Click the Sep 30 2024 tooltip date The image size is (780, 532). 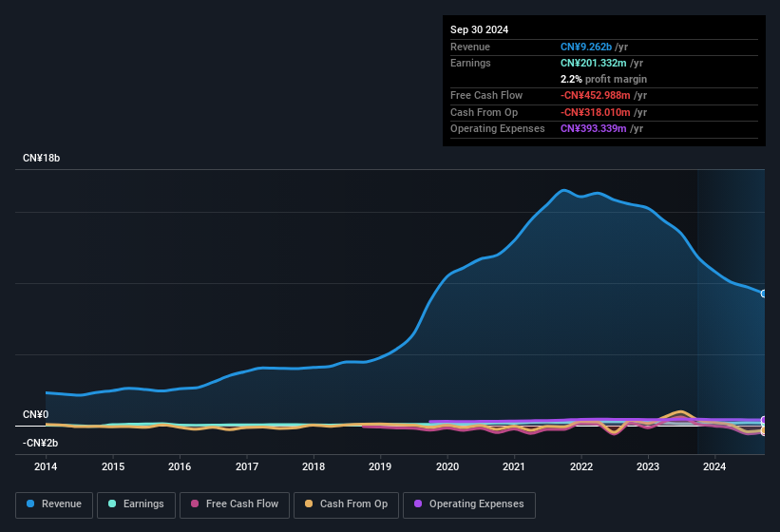[479, 29]
